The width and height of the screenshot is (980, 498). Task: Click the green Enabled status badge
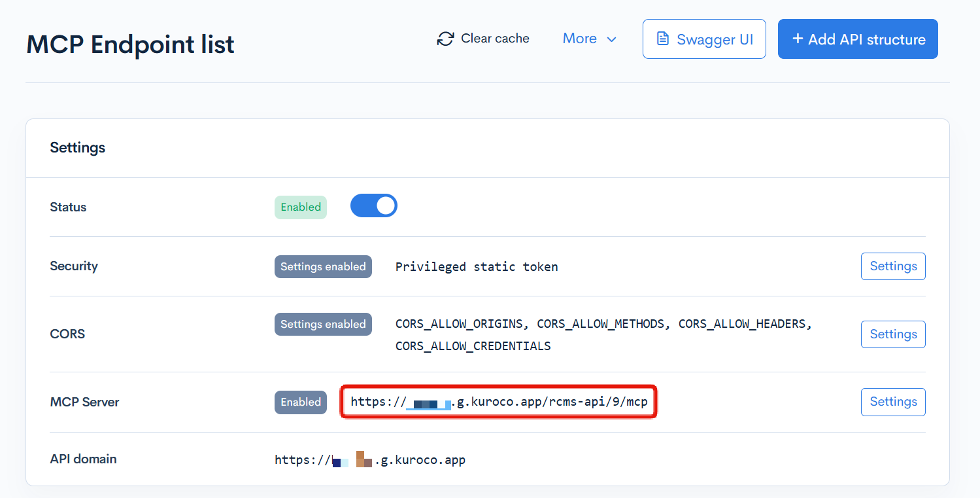click(x=301, y=207)
